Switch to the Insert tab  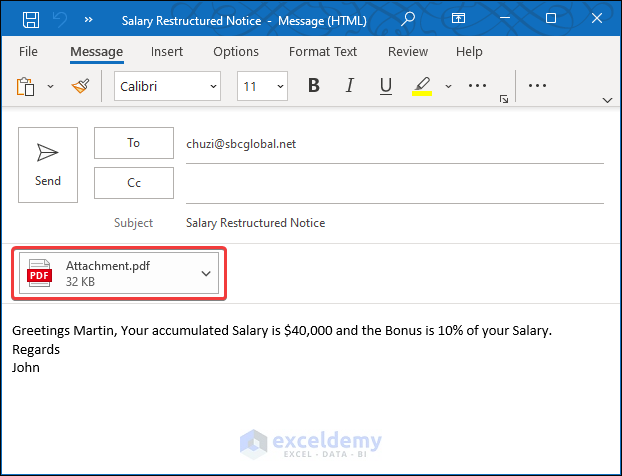[167, 52]
